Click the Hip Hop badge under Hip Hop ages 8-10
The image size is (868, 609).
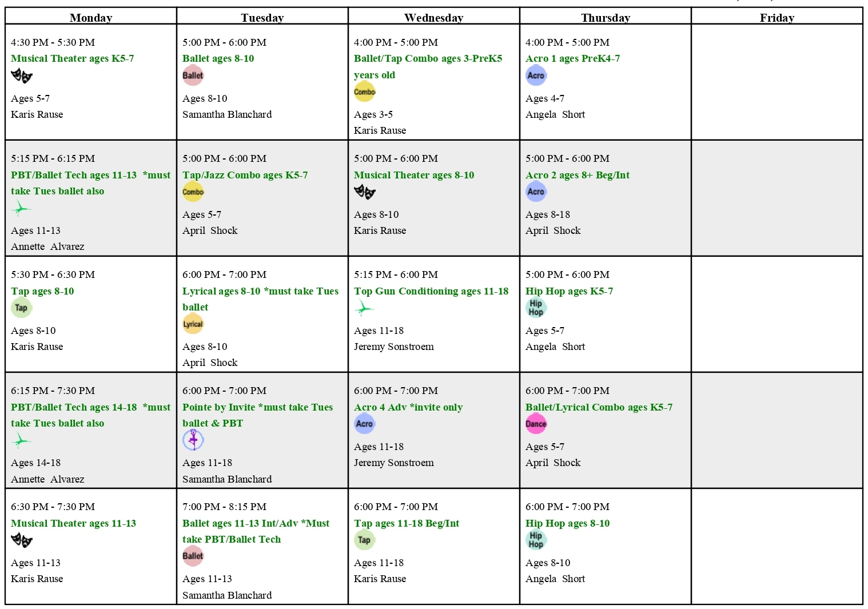(x=536, y=540)
